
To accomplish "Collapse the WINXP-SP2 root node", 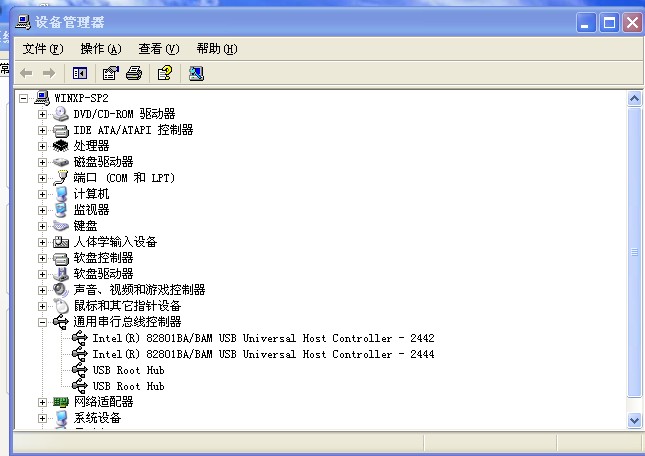I will [23, 98].
